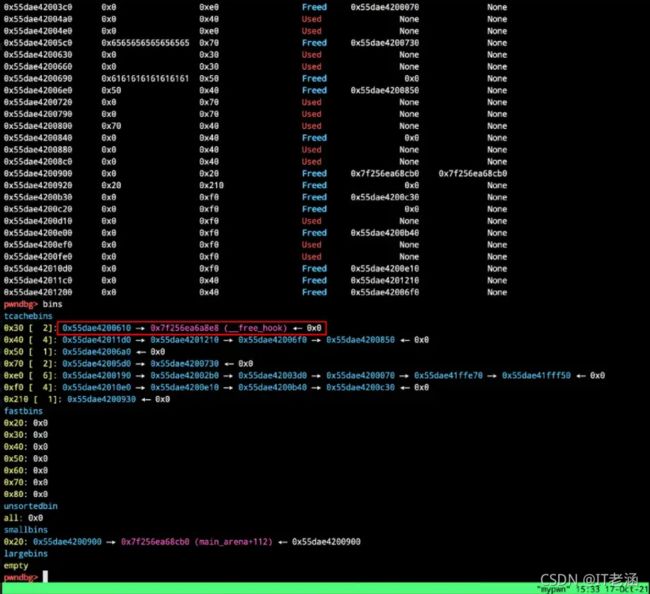The width and height of the screenshot is (650, 594).
Task: Select 0x55dae42006a0 in tcache 0x50 row
Action: pyautogui.click(x=97, y=352)
